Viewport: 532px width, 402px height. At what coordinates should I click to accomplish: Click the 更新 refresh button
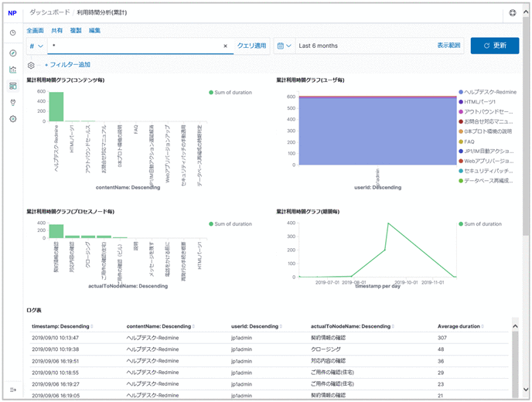coord(494,46)
